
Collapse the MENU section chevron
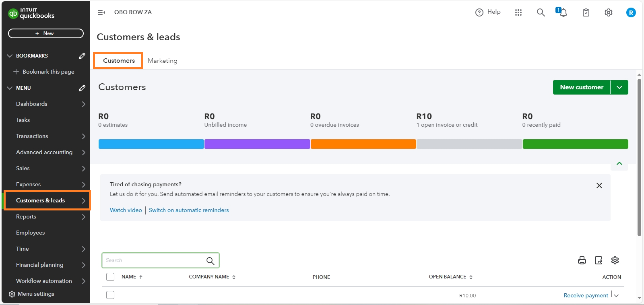pyautogui.click(x=10, y=88)
